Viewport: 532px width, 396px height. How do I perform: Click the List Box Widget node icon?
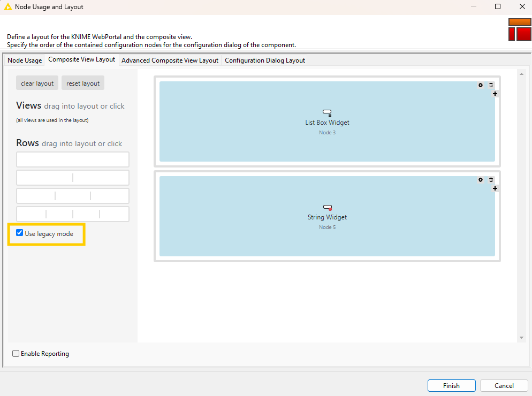point(327,112)
